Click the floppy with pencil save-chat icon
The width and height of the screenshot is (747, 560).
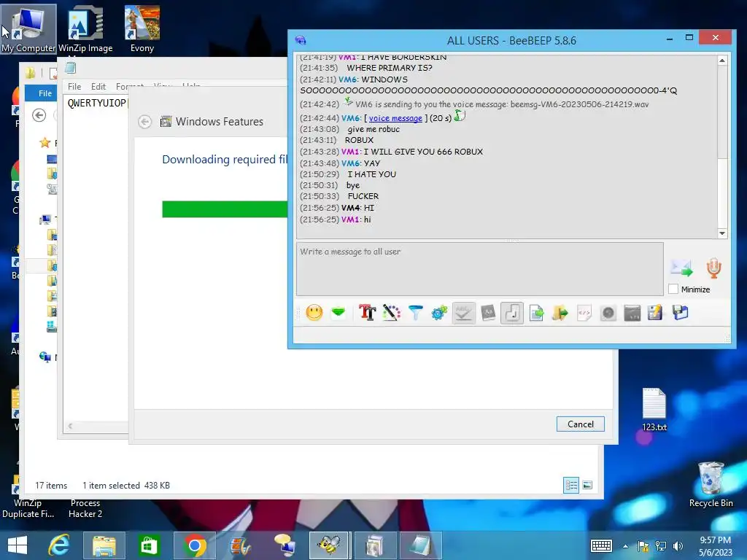[656, 313]
